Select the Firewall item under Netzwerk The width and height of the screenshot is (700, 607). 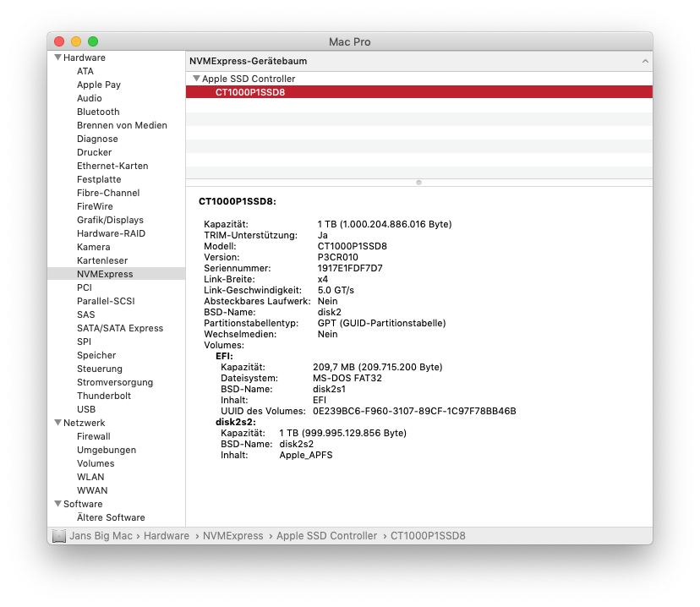coord(94,436)
